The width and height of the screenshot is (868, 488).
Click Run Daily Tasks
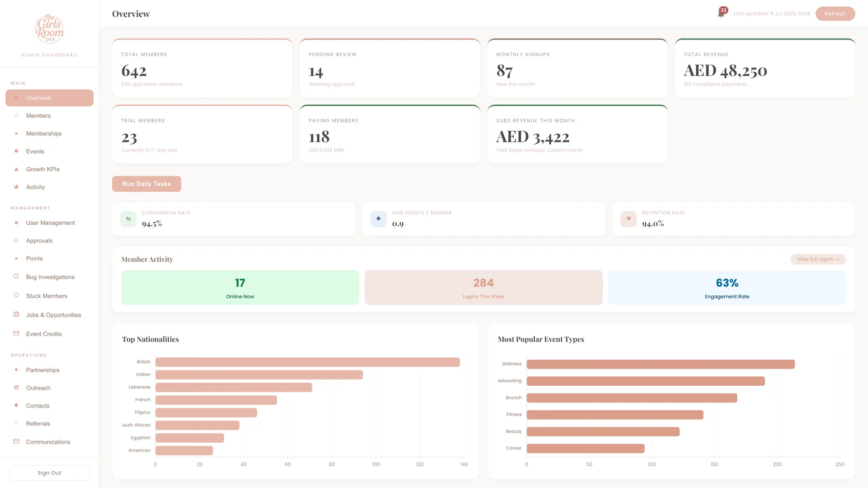point(147,184)
